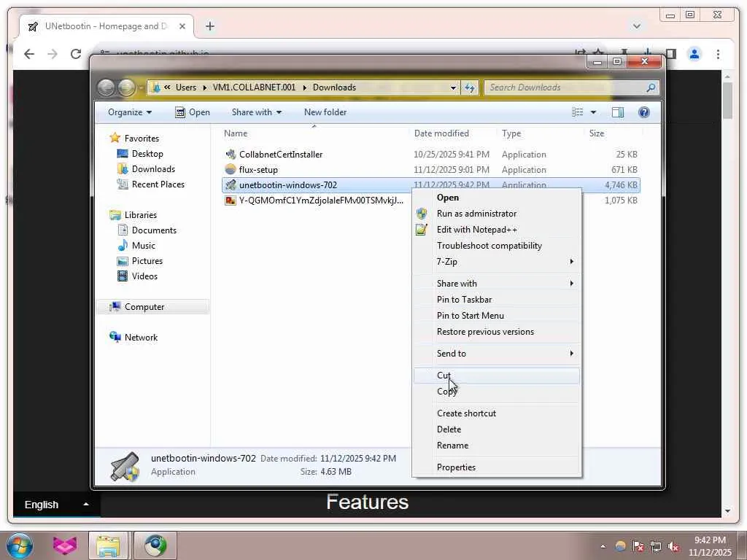747x560 pixels.
Task: Click Pin to Start Menu
Action: pos(498,316)
